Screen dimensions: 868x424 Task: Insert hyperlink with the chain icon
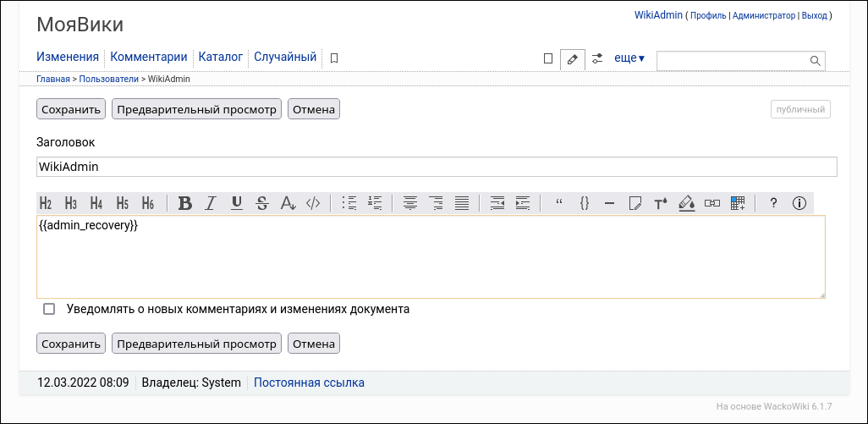712,203
